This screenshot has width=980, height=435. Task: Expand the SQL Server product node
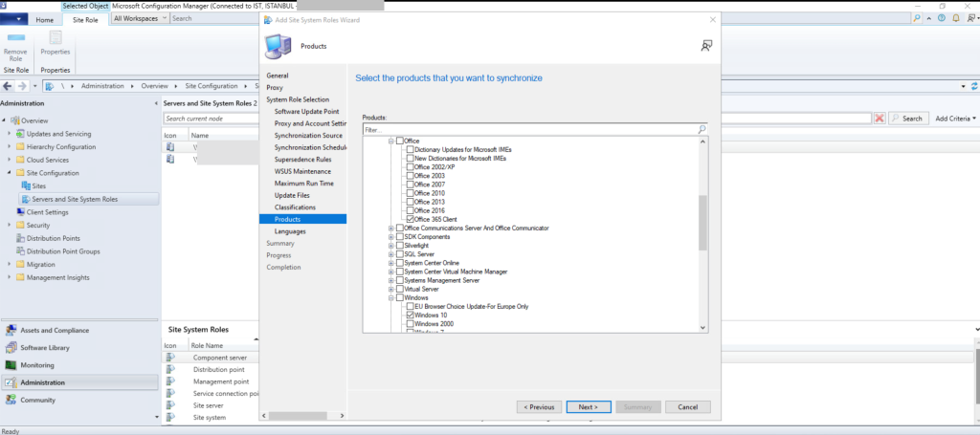pyautogui.click(x=390, y=253)
